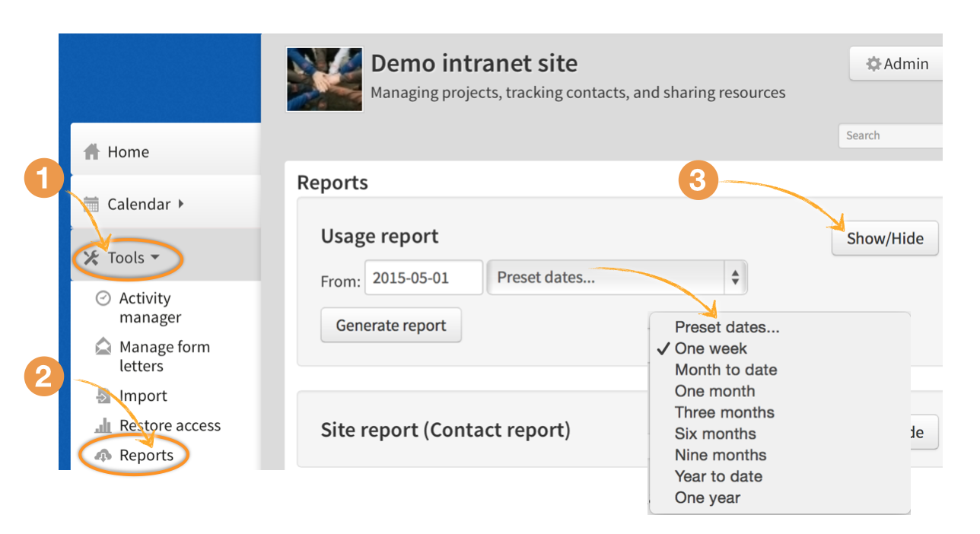Click the Reports cloud icon

[x=103, y=455]
